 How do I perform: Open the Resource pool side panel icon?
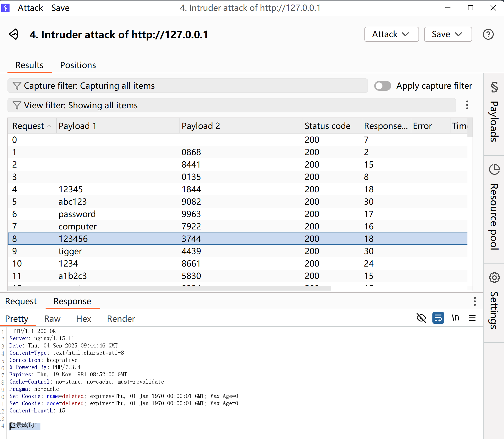click(x=494, y=170)
